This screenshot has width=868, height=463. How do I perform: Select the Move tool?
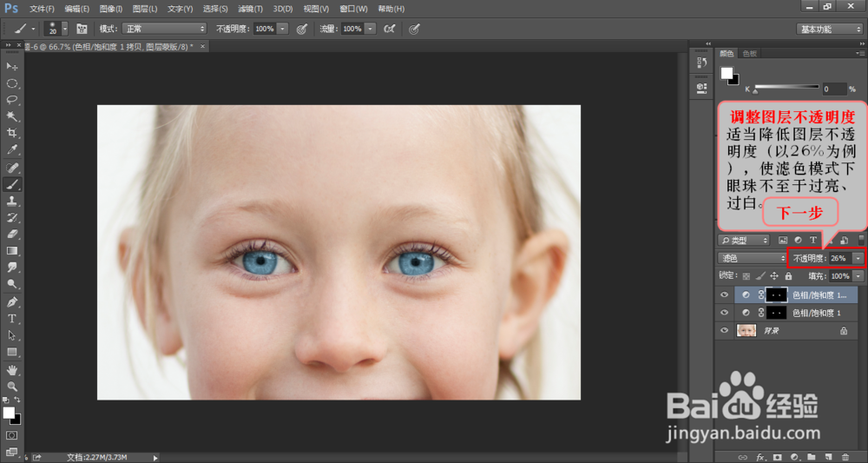pyautogui.click(x=11, y=67)
